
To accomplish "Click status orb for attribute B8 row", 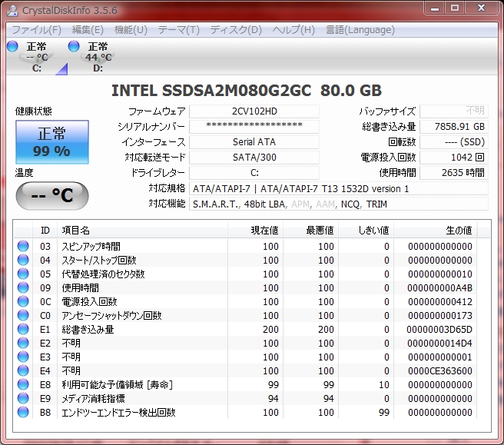I will (x=23, y=413).
